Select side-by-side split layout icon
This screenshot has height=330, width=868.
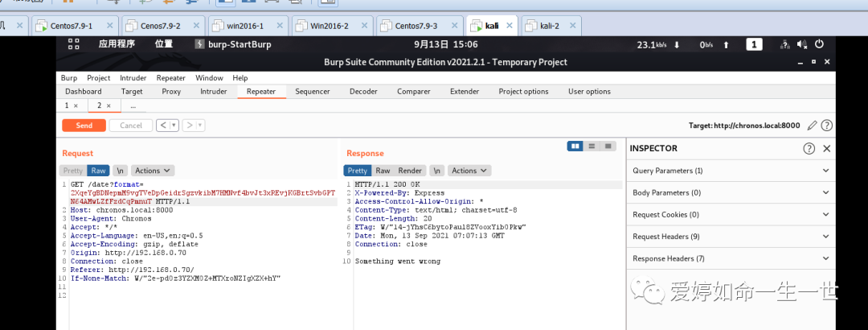coord(575,146)
